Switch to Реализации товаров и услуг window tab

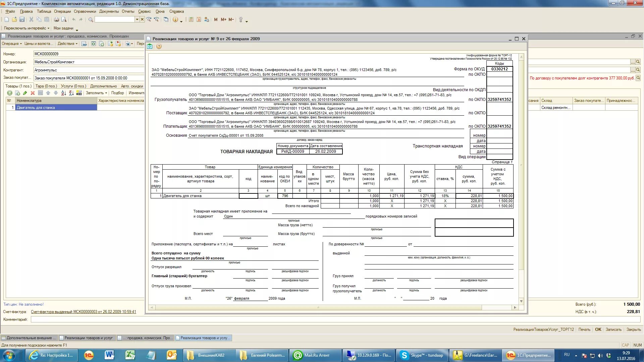pos(87,338)
